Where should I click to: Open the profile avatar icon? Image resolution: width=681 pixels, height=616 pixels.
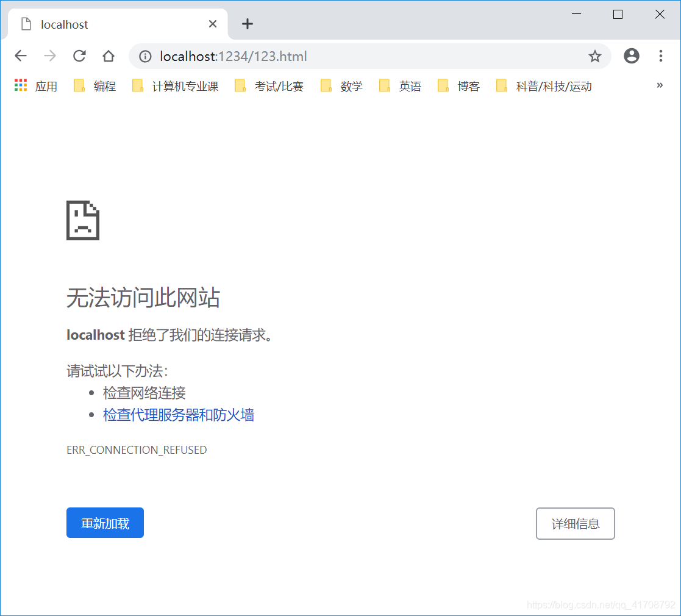click(631, 56)
